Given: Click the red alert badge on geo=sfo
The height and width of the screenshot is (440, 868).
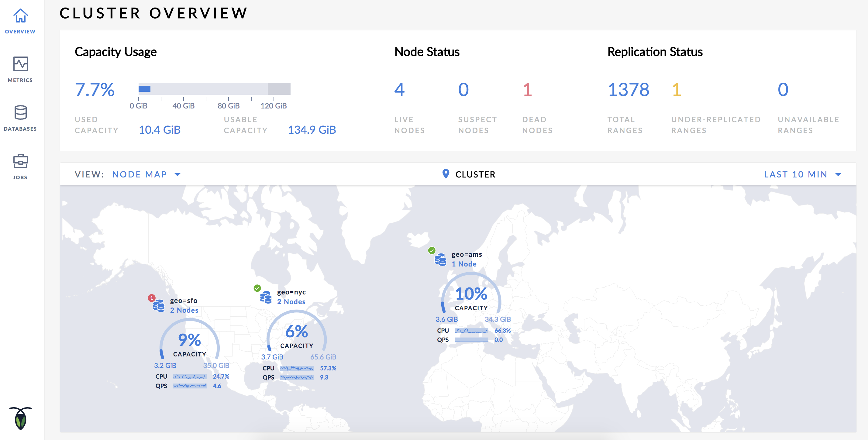Looking at the screenshot, I should pos(151,298).
